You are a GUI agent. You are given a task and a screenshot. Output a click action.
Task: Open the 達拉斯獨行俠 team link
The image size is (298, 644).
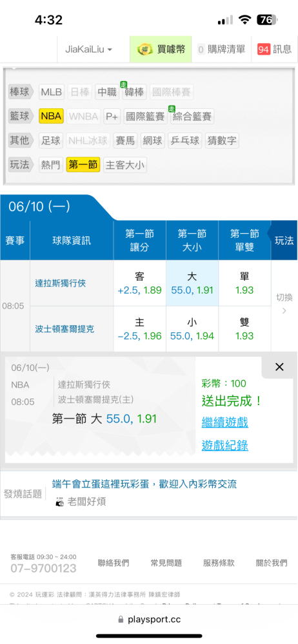point(61,283)
